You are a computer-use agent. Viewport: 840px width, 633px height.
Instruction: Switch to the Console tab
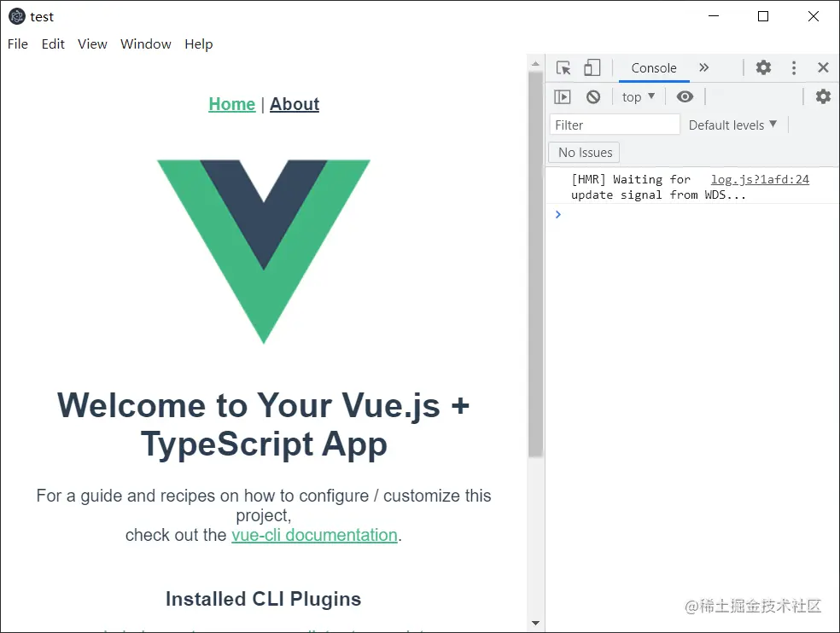(654, 68)
